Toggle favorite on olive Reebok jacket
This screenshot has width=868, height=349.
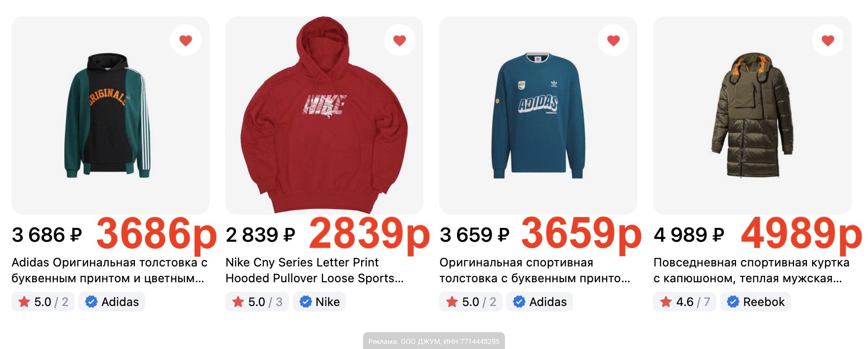(x=827, y=40)
